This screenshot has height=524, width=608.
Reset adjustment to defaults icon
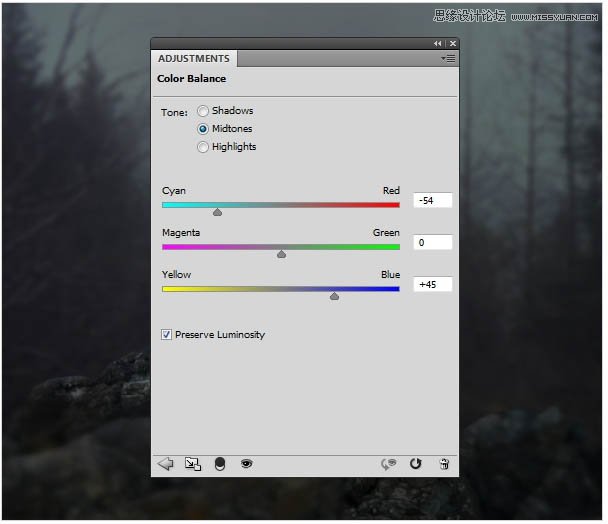pos(416,464)
